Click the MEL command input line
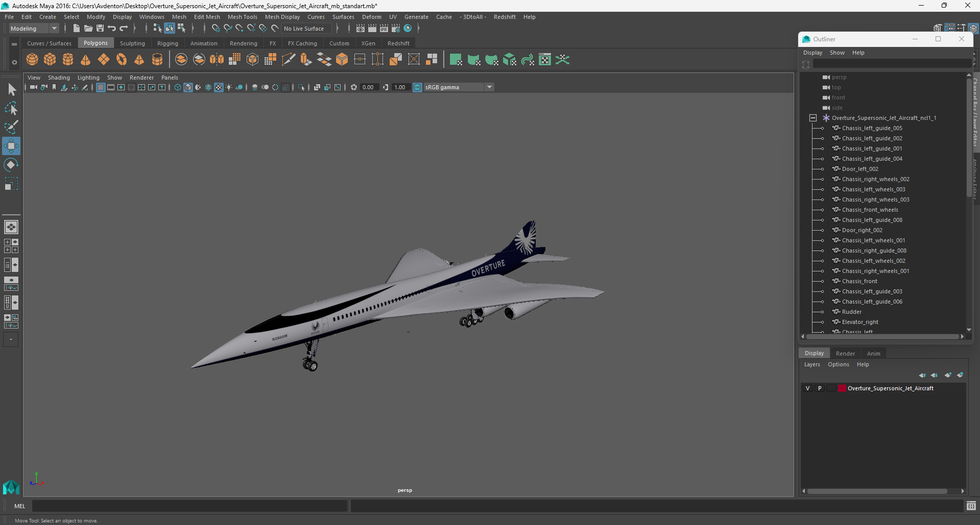Screen dimensions: 980x525 [189, 506]
